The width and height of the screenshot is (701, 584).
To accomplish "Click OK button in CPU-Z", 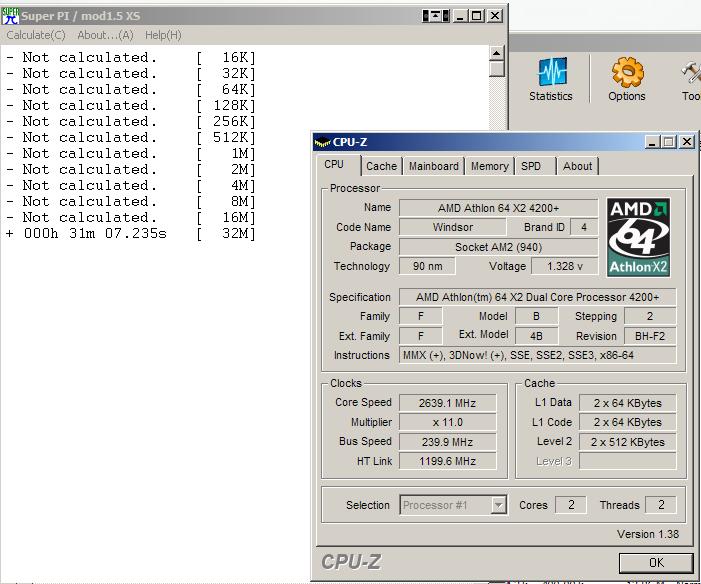I will (x=656, y=563).
